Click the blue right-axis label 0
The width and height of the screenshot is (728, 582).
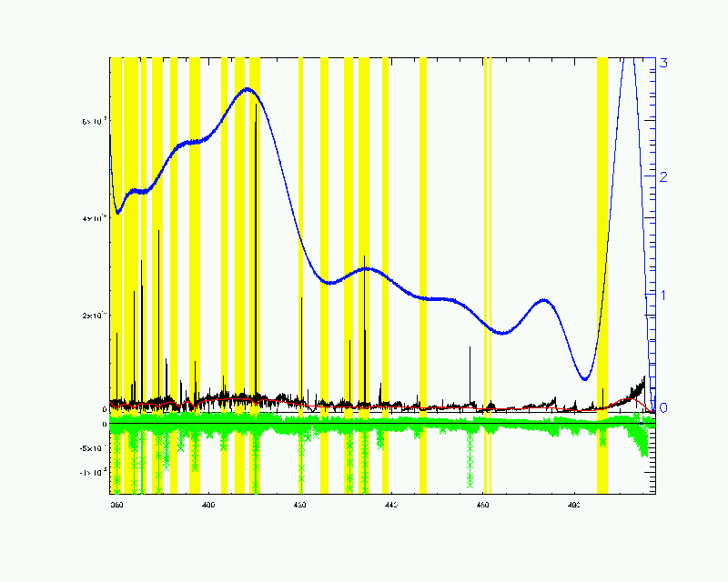663,408
